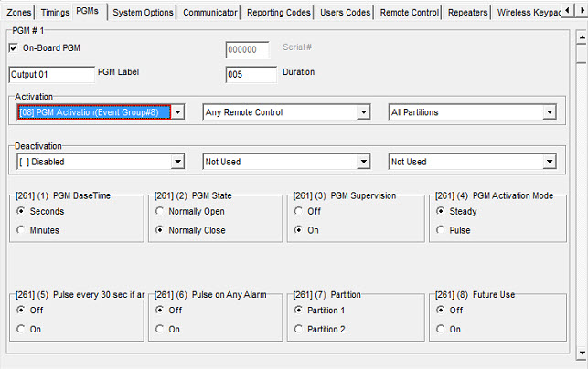Screen dimensions: 588x369
Task: Select Partition 2 radio button
Action: (x=299, y=329)
